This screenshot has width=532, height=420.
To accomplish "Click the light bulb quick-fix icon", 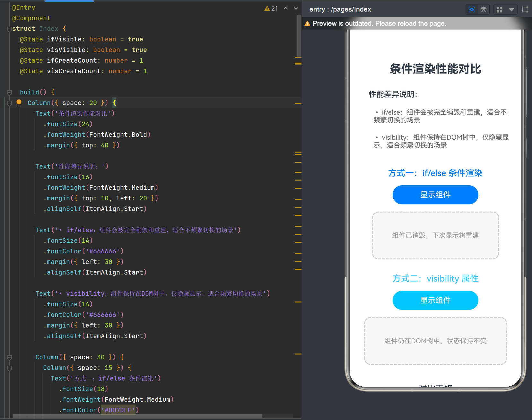I will 19,103.
